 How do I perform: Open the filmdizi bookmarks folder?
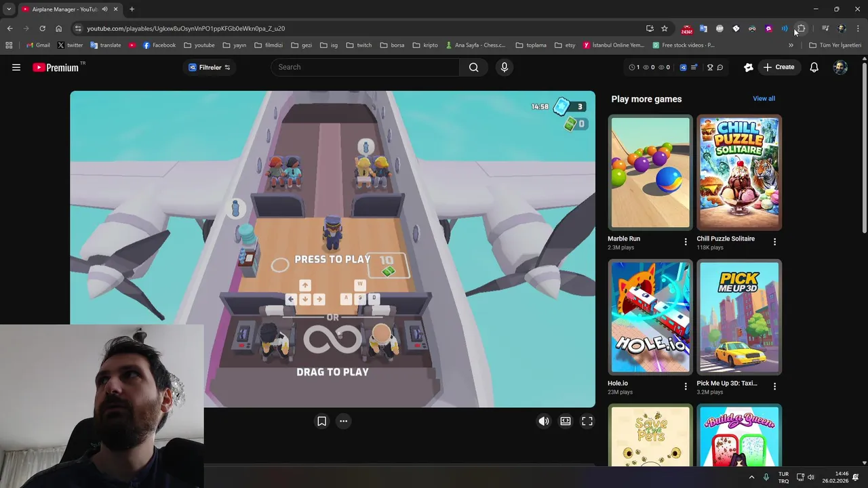click(269, 45)
